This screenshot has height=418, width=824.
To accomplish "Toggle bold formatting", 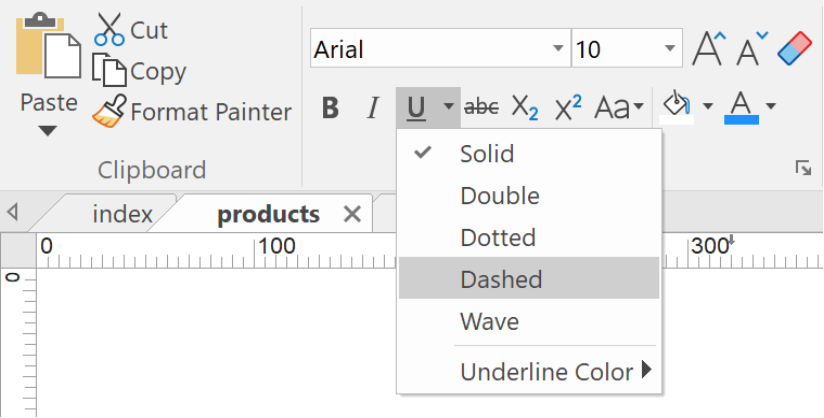I will pyautogui.click(x=330, y=108).
